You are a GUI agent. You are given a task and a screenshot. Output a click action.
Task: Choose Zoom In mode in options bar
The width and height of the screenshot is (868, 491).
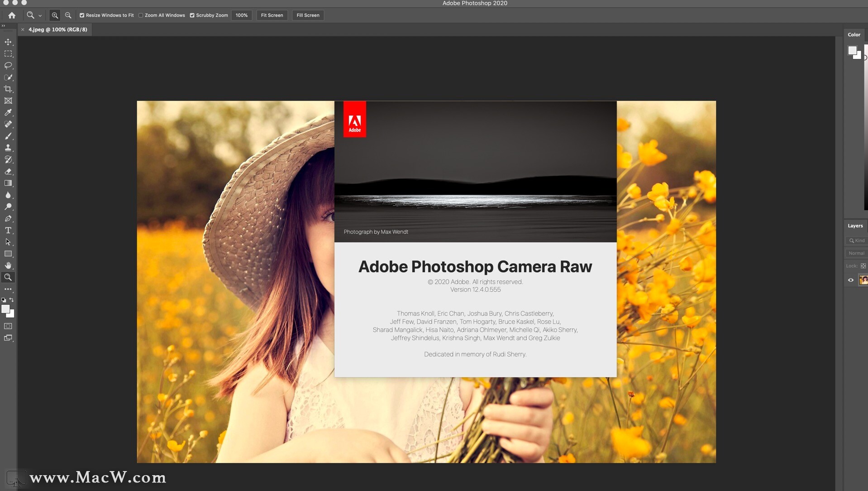point(55,15)
